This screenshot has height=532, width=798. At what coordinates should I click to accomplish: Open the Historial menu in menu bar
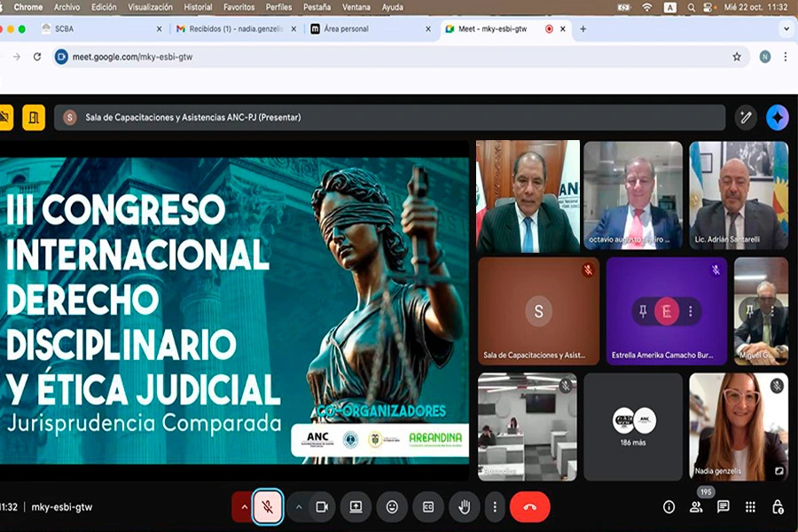[x=198, y=7]
